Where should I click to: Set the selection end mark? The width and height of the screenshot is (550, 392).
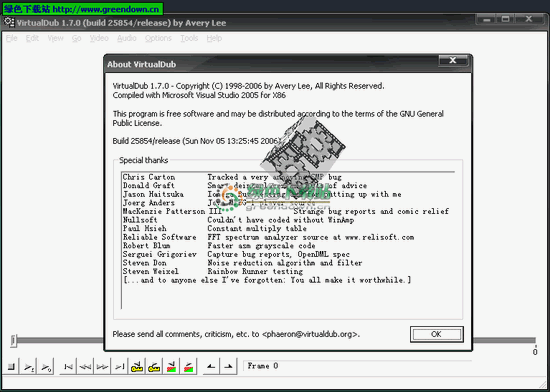click(228, 367)
